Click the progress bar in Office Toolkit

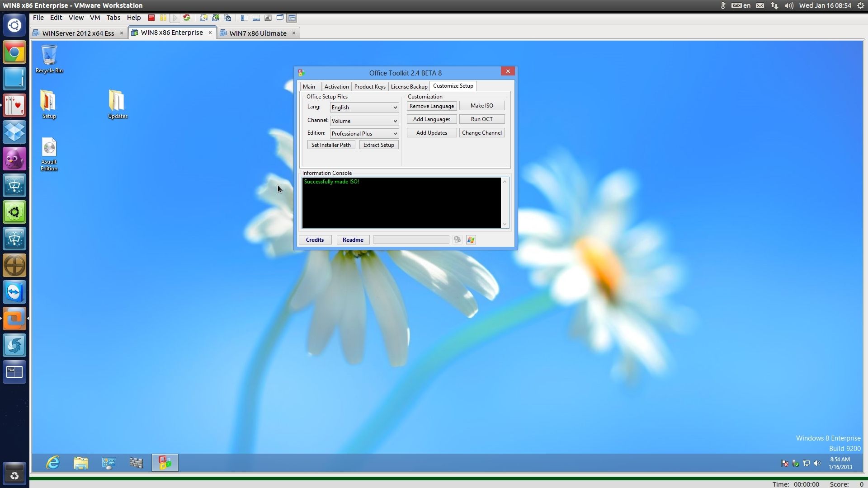(x=411, y=240)
